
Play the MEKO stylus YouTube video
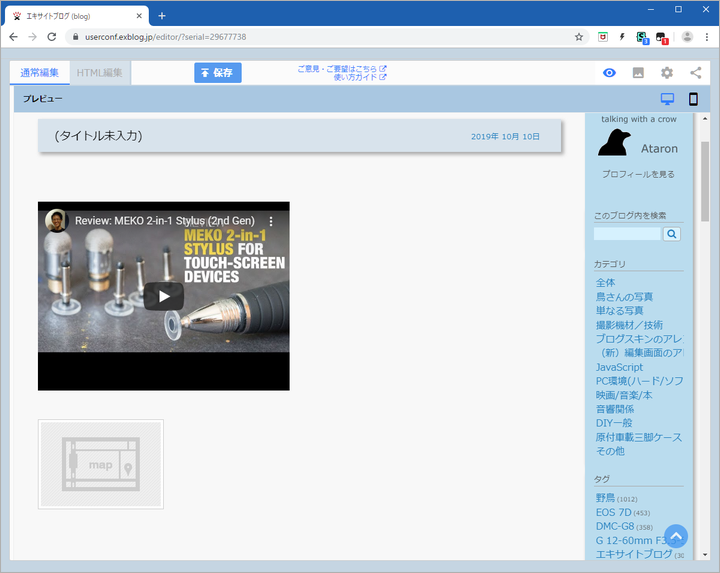tap(163, 296)
